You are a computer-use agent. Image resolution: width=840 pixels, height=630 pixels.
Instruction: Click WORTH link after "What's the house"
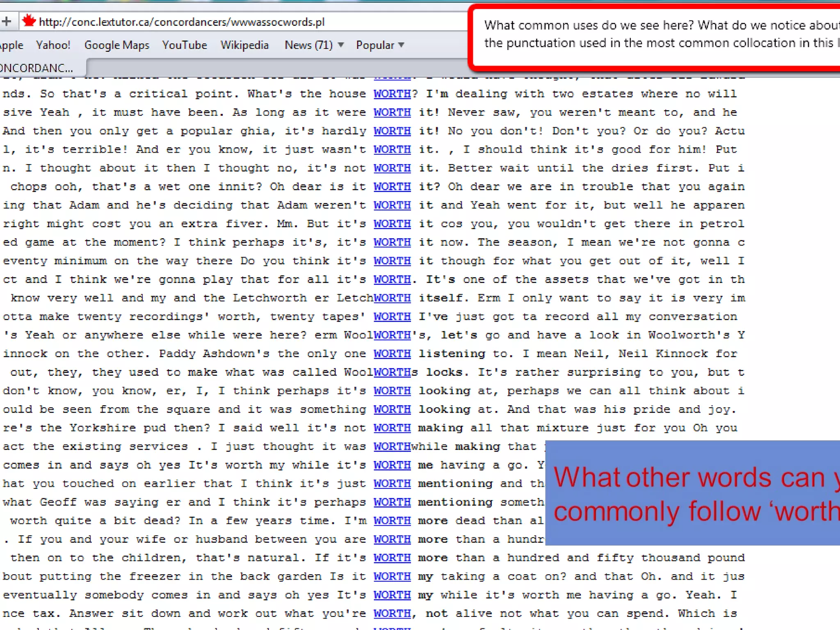[392, 94]
